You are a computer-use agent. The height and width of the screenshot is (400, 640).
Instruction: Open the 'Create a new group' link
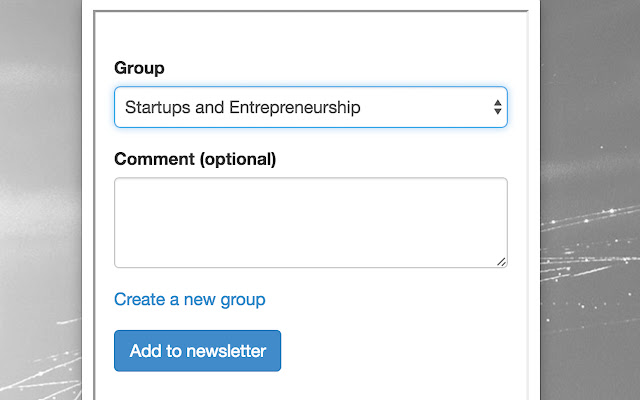point(190,299)
